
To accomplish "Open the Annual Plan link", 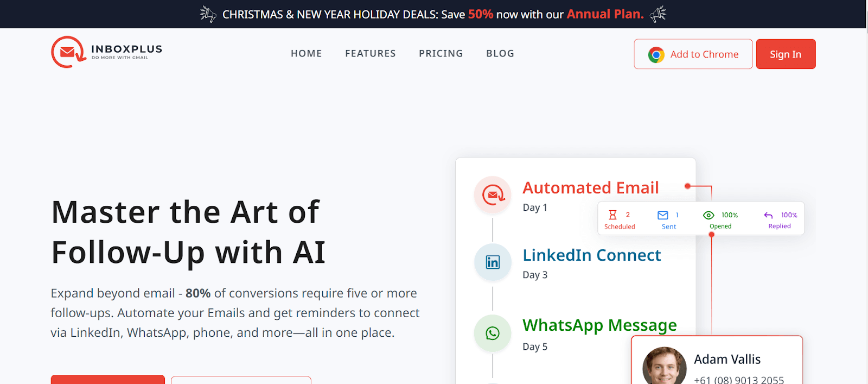I will [x=604, y=14].
